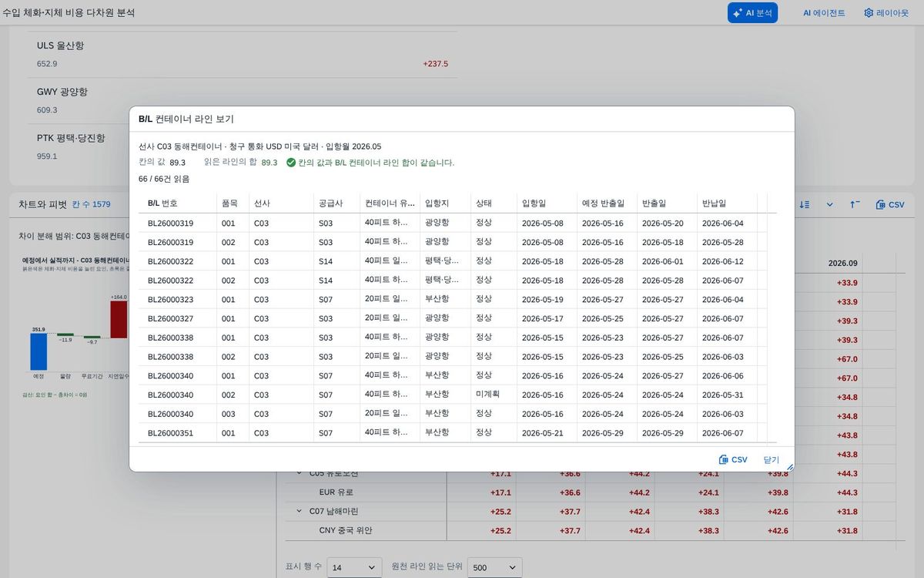The height and width of the screenshot is (578, 924).
Task: Click the AI 분석 sparkle button
Action: point(752,12)
